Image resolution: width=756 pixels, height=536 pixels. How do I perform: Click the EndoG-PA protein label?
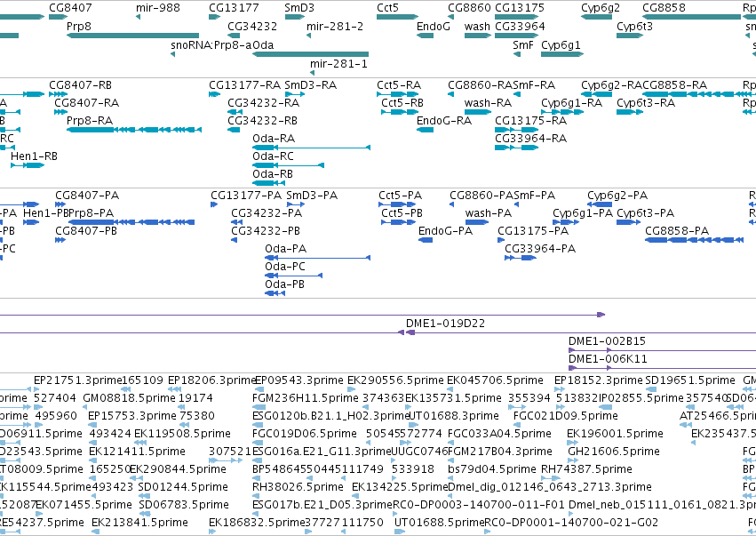point(445,230)
